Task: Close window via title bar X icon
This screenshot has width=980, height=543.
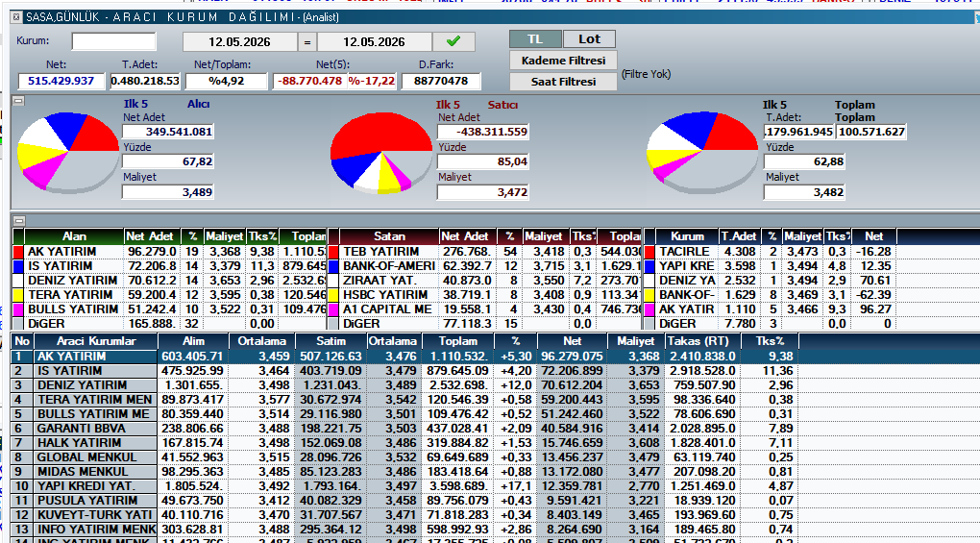Action: click(16, 17)
